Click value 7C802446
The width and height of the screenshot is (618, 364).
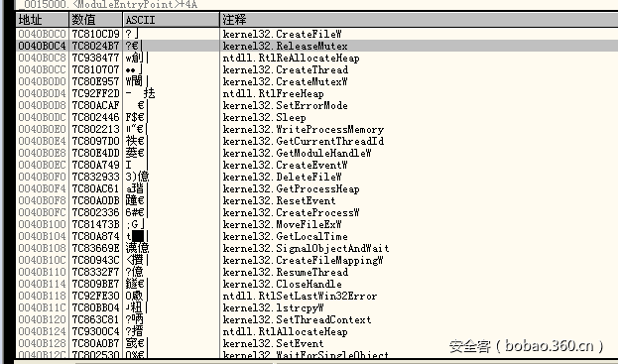95,117
